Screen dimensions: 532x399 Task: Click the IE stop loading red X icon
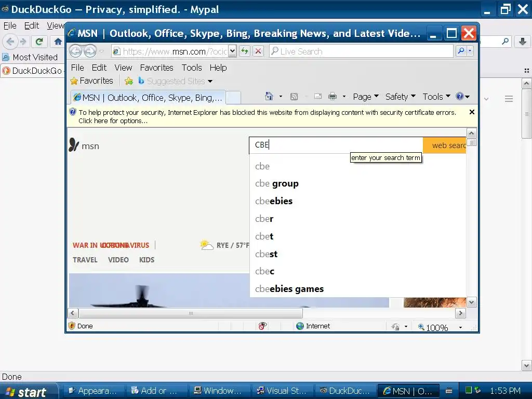(258, 51)
